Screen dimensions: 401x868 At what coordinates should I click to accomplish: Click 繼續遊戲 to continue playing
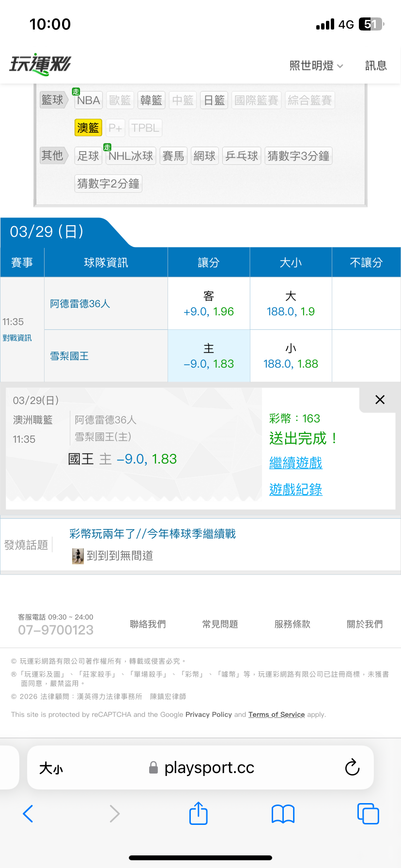(295, 463)
